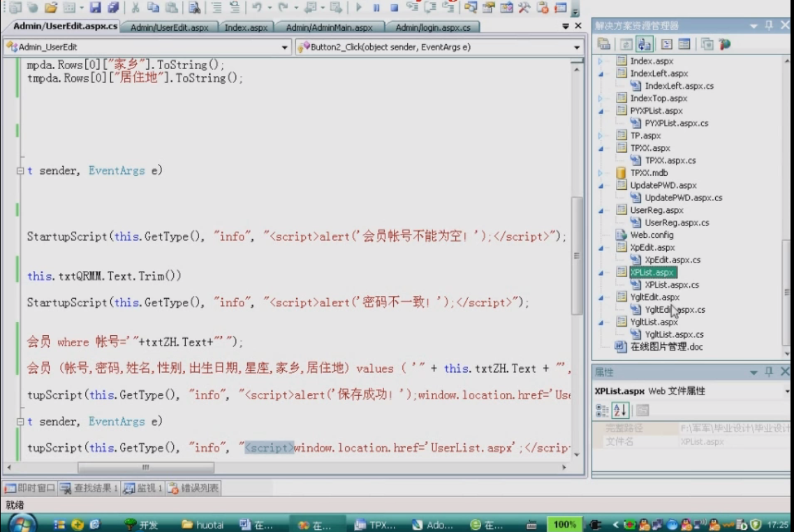Expand the TP.aspx tree node
Image resolution: width=794 pixels, height=532 pixels.
pyautogui.click(x=601, y=135)
